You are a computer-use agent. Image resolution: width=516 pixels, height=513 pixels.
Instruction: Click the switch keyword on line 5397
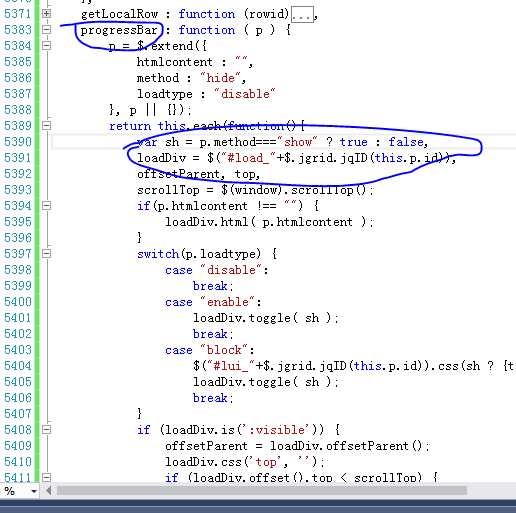[158, 254]
